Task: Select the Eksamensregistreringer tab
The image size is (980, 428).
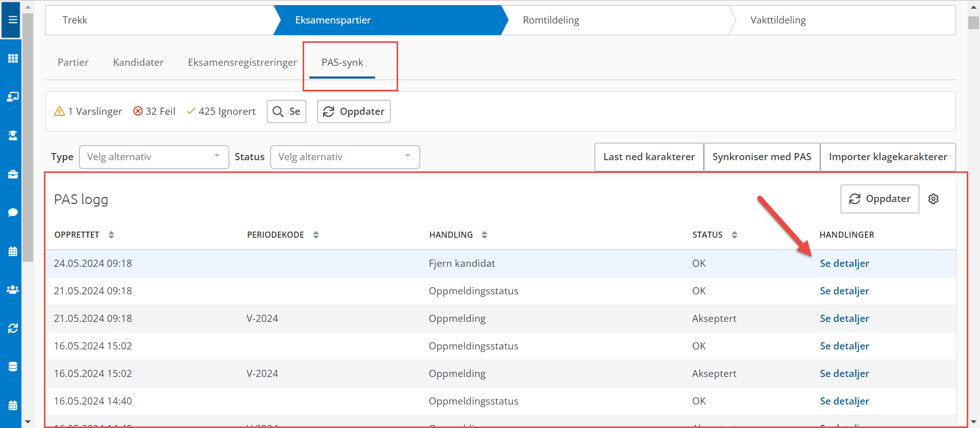Action: 242,62
